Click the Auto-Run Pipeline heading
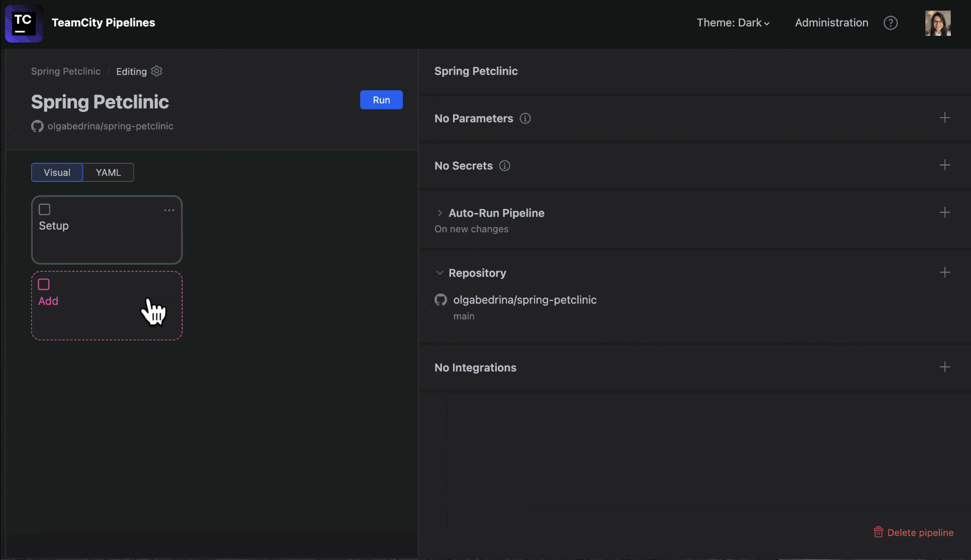Screen dimensions: 971x560 [x=497, y=213]
